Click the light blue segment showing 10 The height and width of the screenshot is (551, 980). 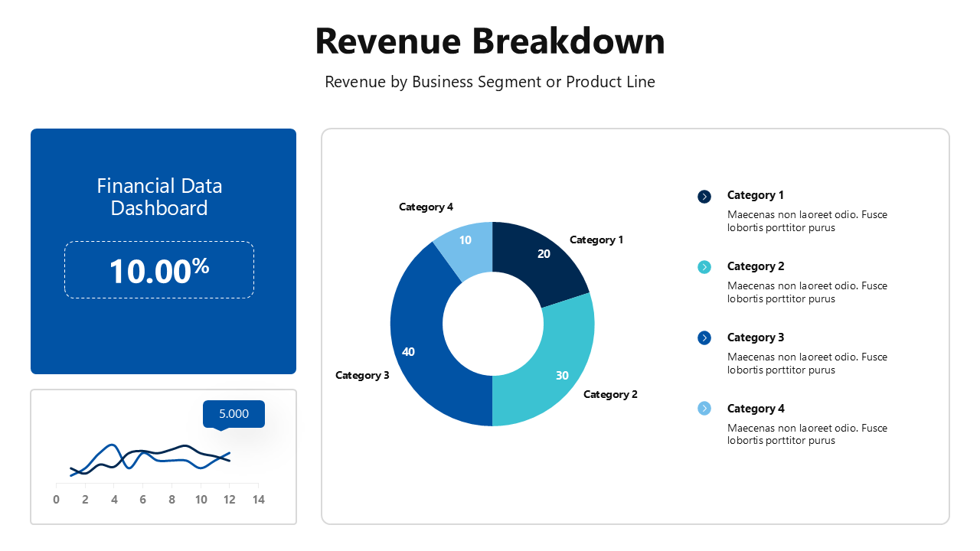tap(465, 240)
